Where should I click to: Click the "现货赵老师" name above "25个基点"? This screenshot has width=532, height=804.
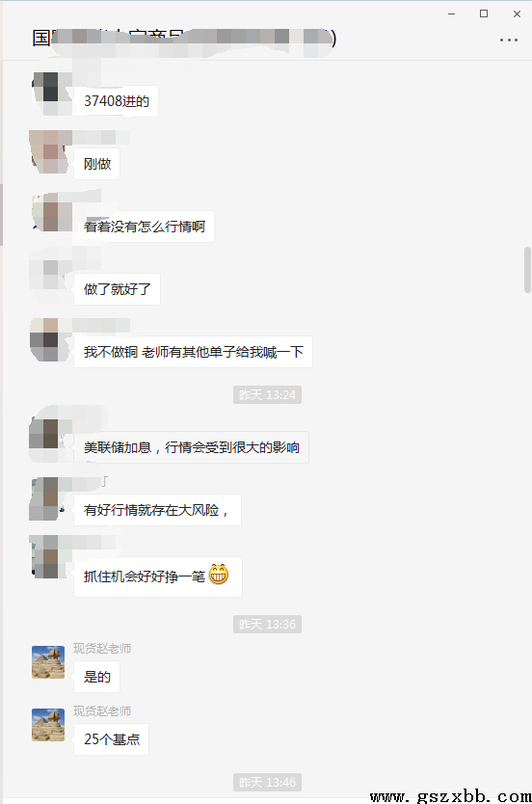coord(102,711)
